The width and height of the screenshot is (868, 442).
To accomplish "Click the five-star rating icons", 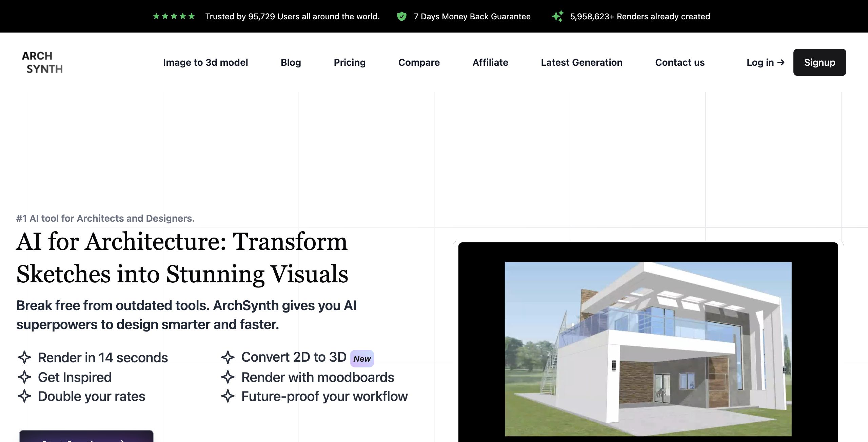I will pyautogui.click(x=174, y=16).
